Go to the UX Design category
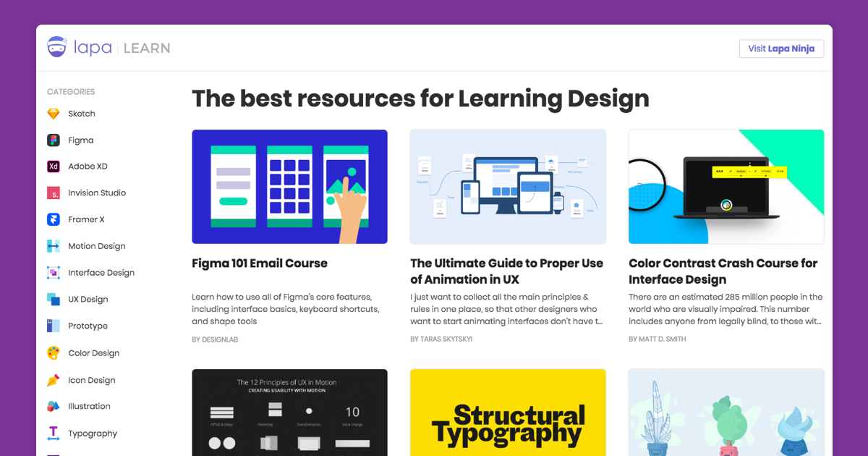 88,300
